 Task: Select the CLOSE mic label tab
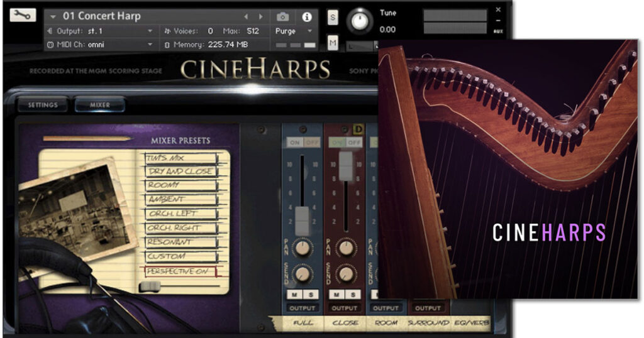pos(345,323)
